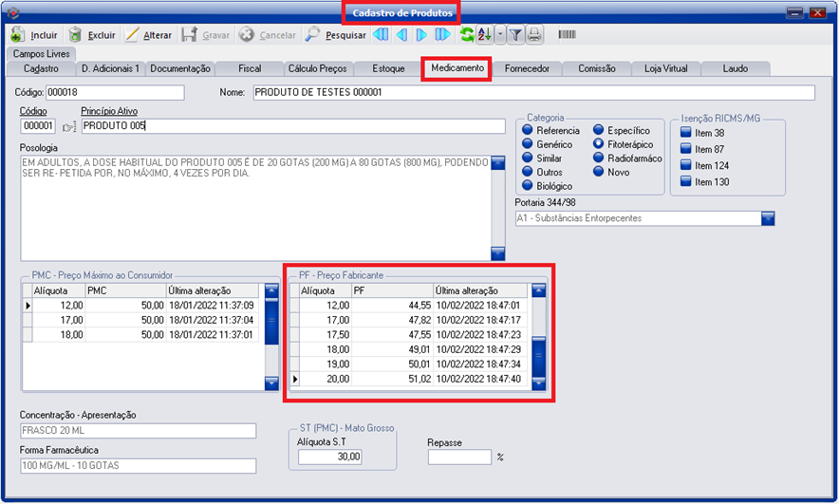The height and width of the screenshot is (504, 839).
Task: Go to the next record arrow
Action: (422, 35)
